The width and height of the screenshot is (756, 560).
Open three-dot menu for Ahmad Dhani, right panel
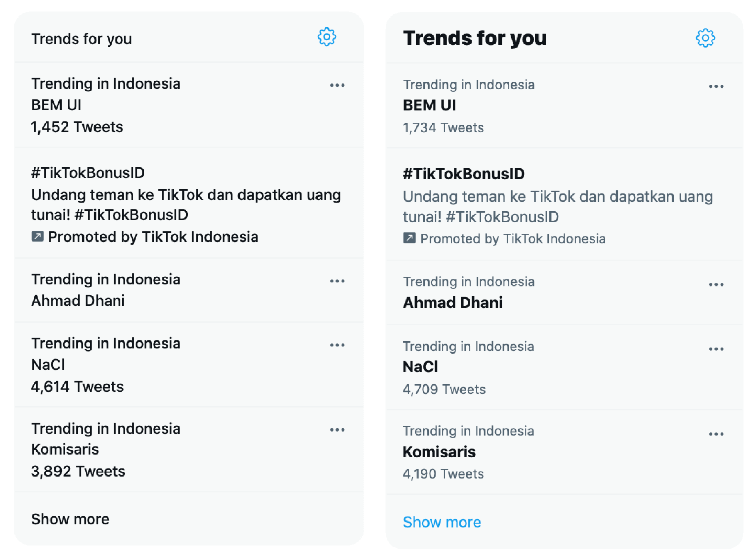(x=715, y=284)
